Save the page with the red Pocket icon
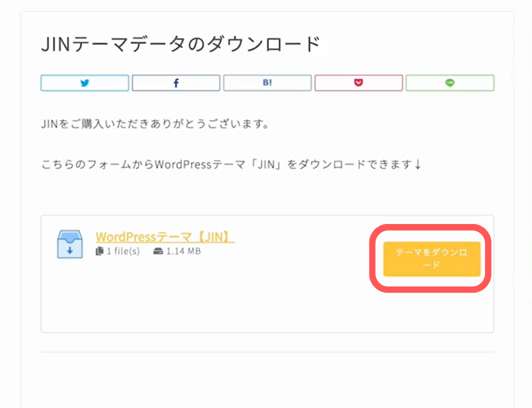The width and height of the screenshot is (532, 408). (359, 83)
